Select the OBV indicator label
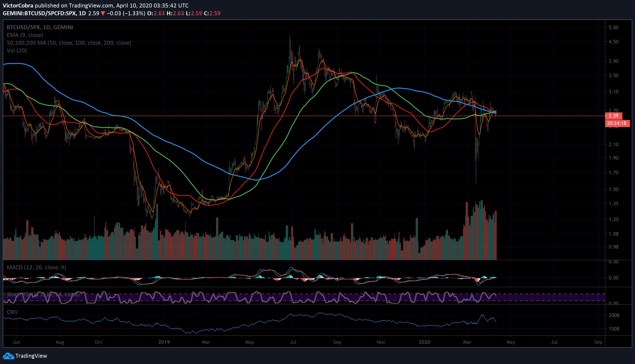 12,312
